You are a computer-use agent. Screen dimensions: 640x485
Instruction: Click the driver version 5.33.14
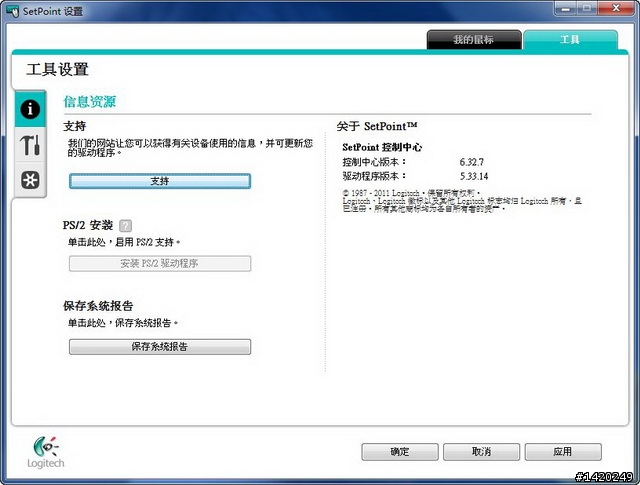point(474,176)
